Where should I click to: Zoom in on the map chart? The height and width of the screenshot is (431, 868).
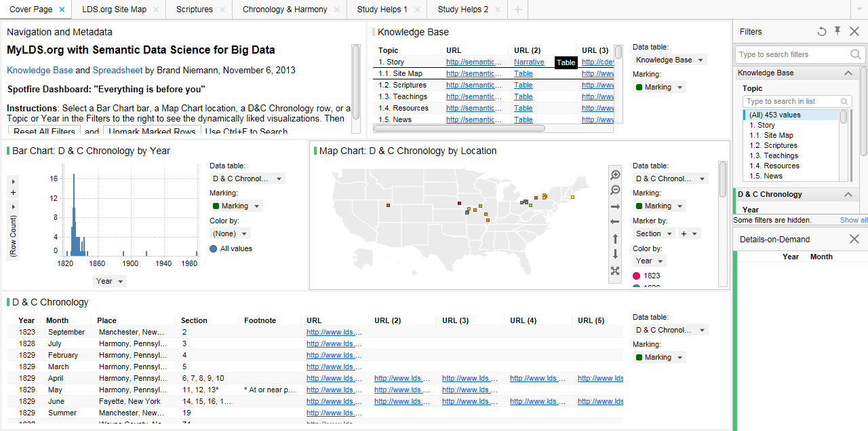pos(615,175)
